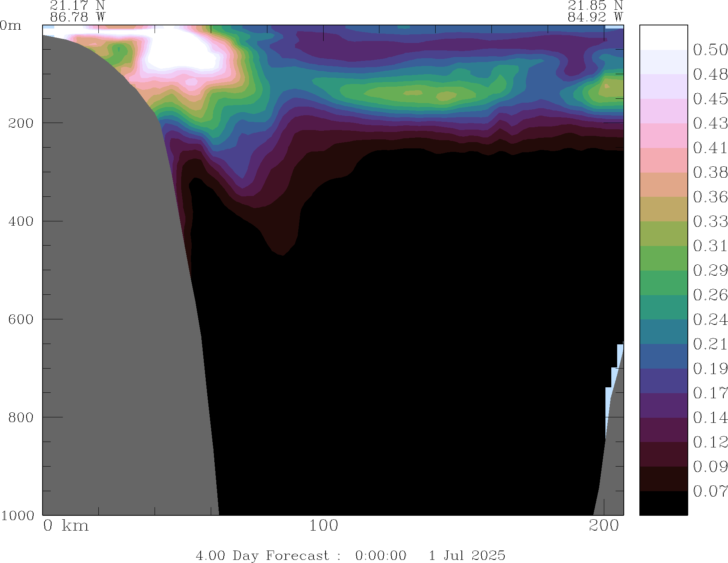Select the 100 km horizontal axis label
This screenshot has width=728, height=563.
pyautogui.click(x=323, y=526)
